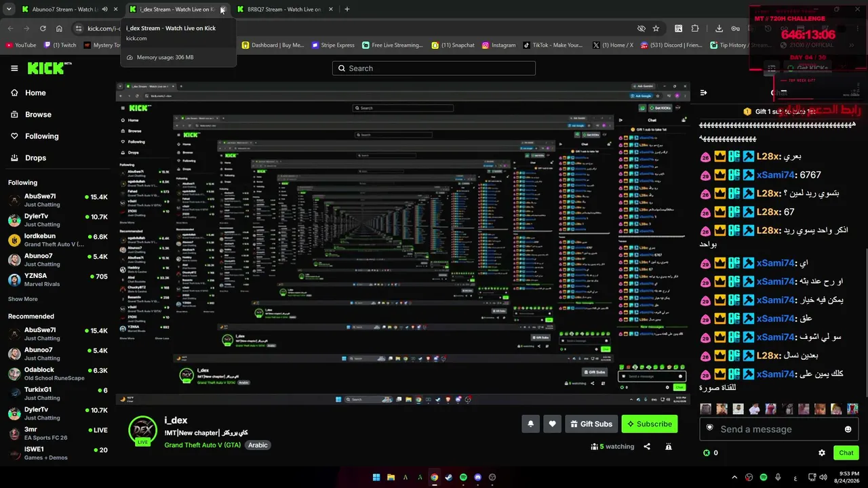Open File Explorer from taskbar
The height and width of the screenshot is (488, 868).
coord(391,477)
